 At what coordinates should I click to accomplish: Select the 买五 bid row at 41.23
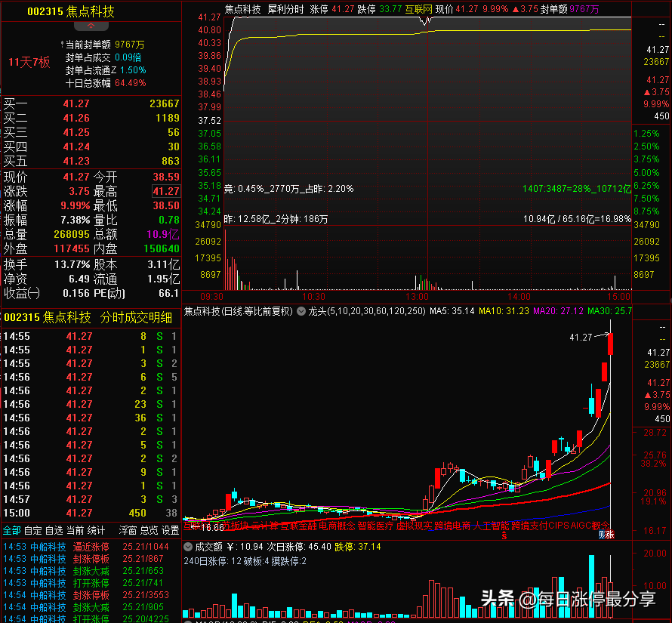(x=91, y=161)
